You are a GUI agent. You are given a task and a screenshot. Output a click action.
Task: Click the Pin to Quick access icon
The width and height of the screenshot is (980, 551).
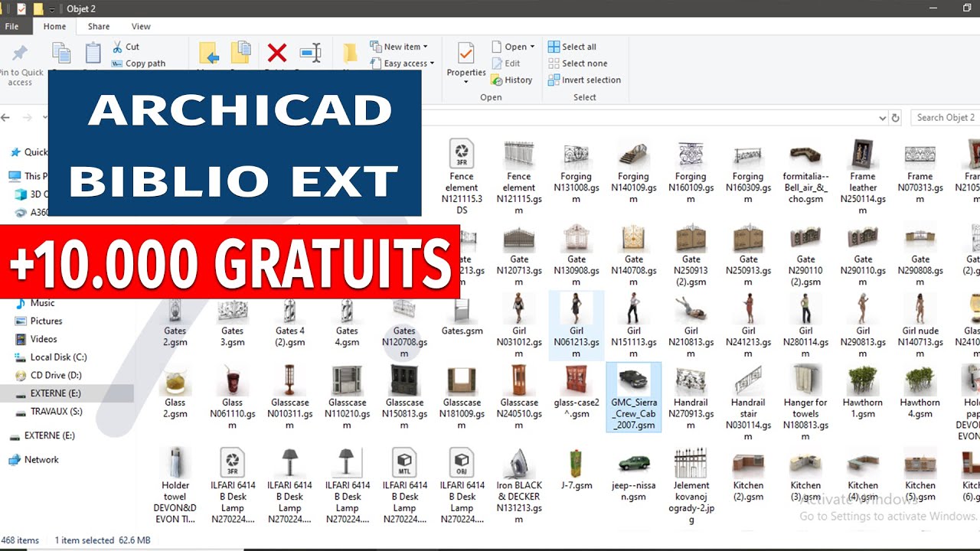point(20,54)
